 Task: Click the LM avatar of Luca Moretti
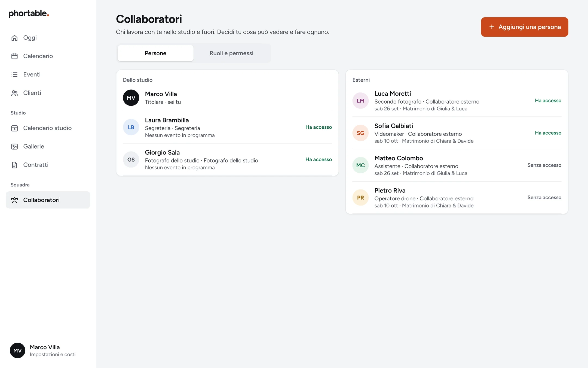pyautogui.click(x=360, y=101)
